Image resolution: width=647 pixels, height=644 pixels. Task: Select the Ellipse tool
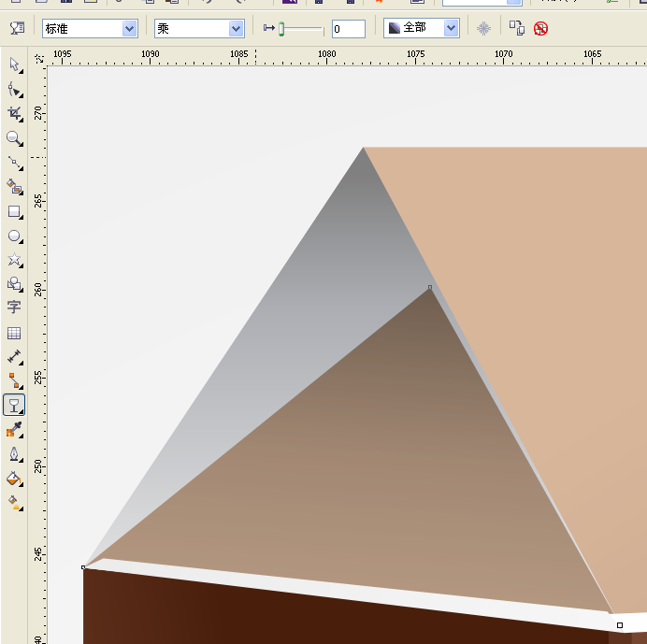(x=14, y=236)
